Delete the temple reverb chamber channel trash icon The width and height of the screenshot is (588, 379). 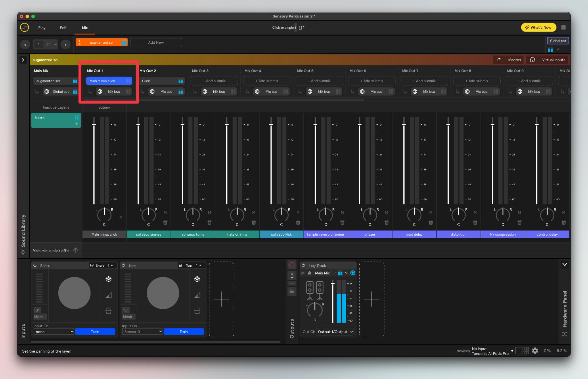[342, 222]
